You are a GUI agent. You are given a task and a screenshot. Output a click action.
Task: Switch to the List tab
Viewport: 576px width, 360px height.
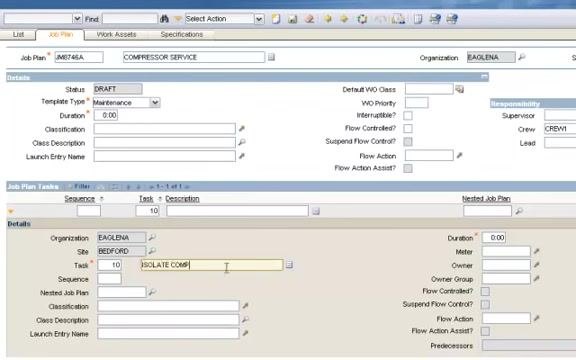tap(18, 35)
